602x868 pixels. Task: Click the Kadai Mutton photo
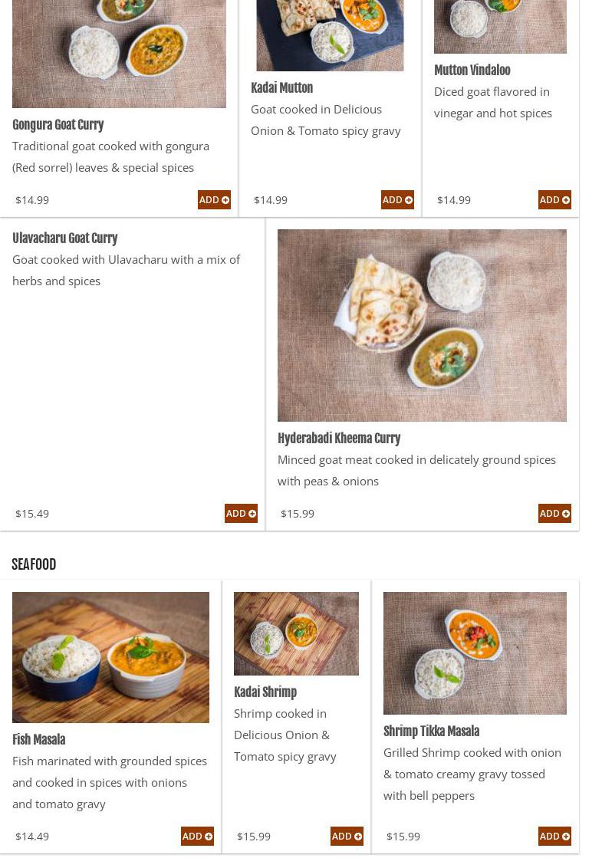coord(330,35)
